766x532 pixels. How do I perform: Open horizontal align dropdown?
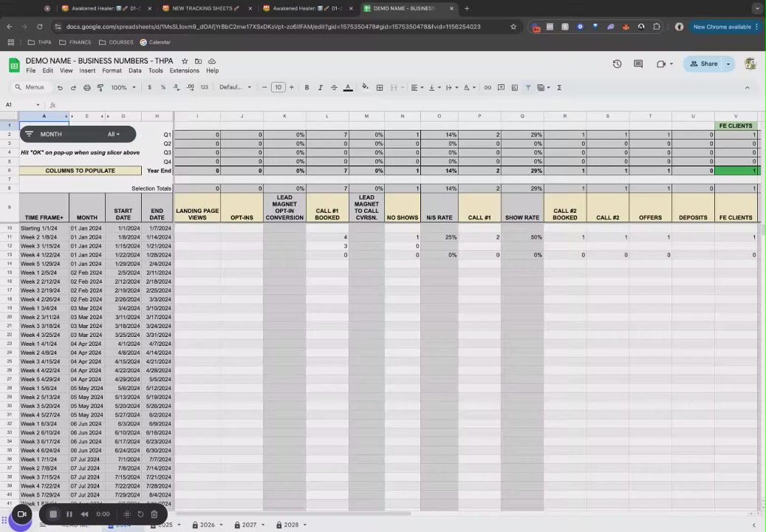(417, 87)
